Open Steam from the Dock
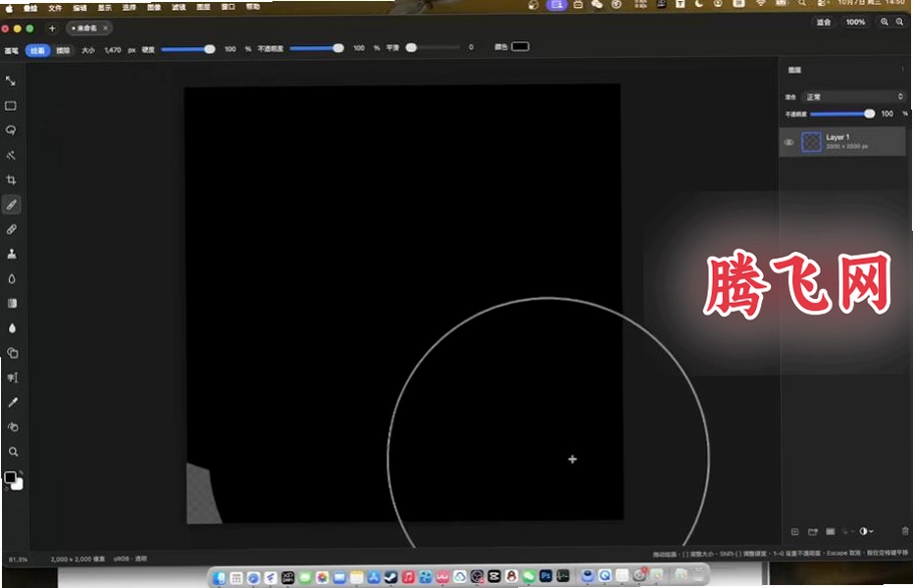Viewport: 913px width, 588px height. 390,577
